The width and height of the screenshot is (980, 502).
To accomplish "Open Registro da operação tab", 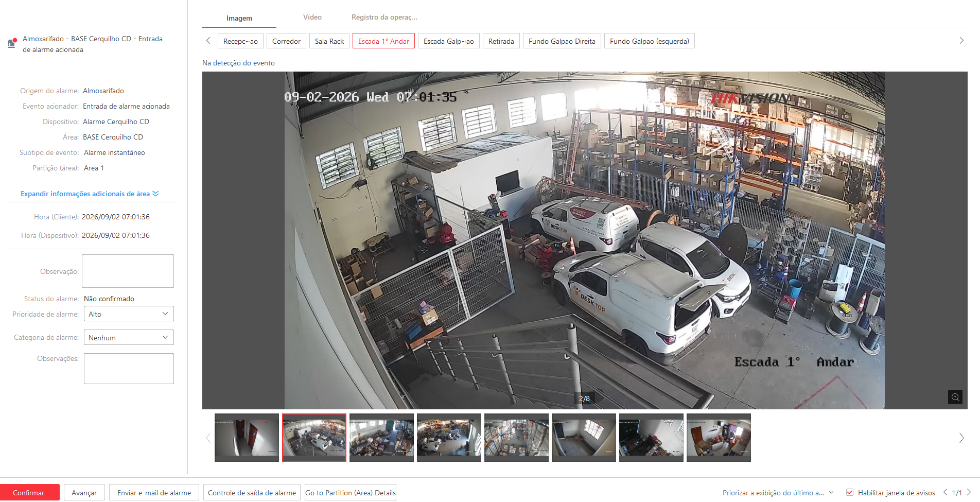I will pyautogui.click(x=384, y=17).
